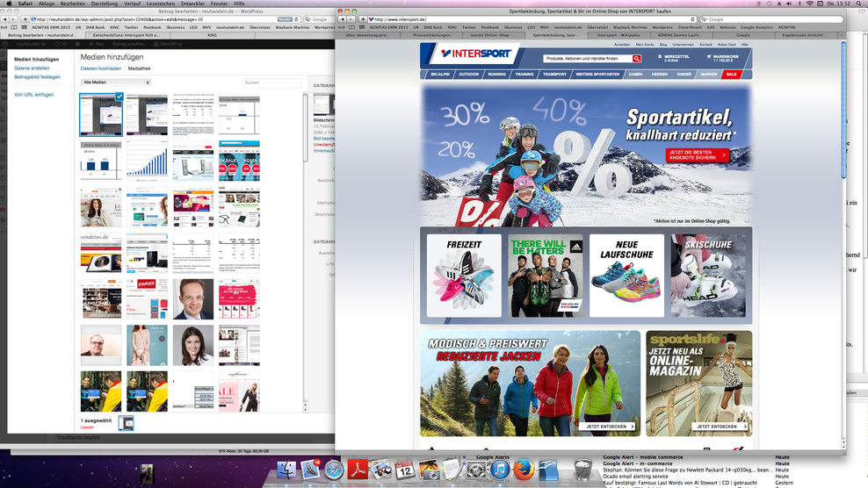Click the Intersport product search field
This screenshot has width=868, height=488.
pyautogui.click(x=588, y=59)
